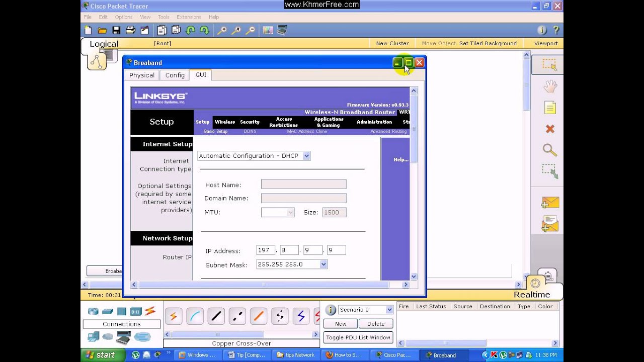Pick the Copper Straight-Through black cable
The width and height of the screenshot is (644, 362).
pos(216,316)
